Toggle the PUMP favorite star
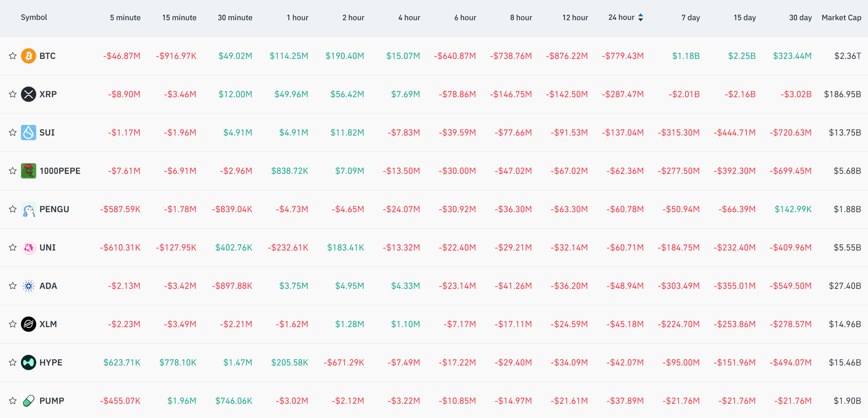Image resolution: width=868 pixels, height=418 pixels. 13,401
